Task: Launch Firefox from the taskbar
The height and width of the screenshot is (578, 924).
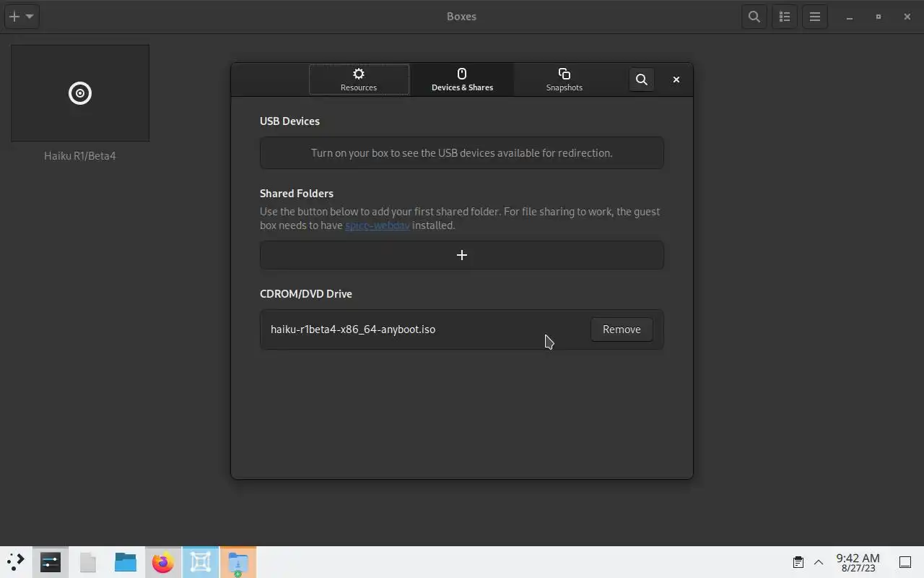Action: coord(163,562)
